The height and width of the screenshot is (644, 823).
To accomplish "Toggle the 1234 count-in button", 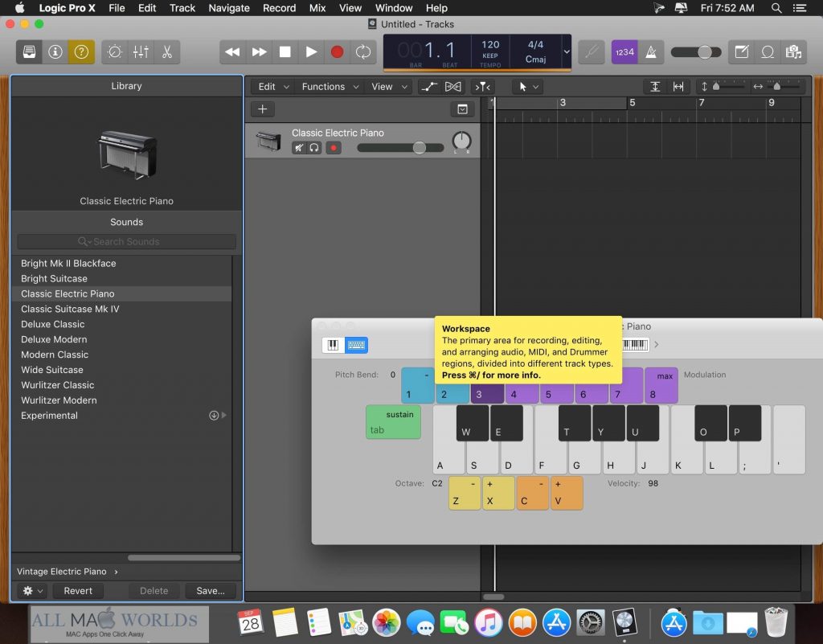I will point(624,52).
